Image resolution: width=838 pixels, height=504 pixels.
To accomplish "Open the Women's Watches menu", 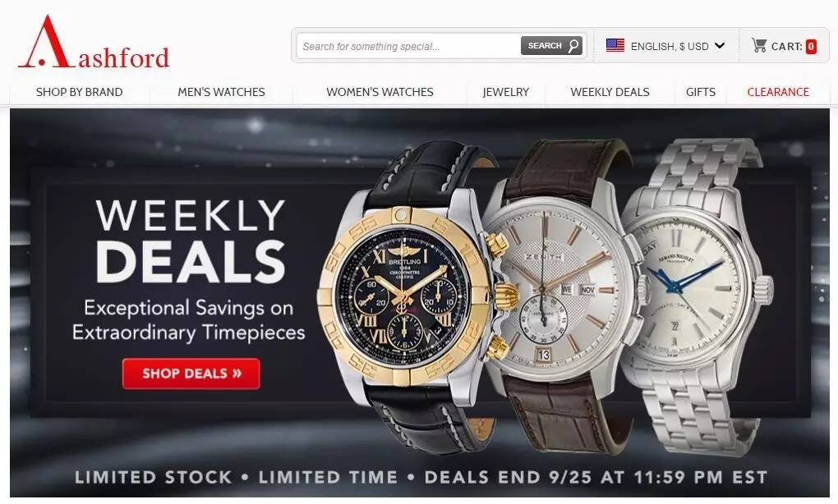I will [380, 92].
